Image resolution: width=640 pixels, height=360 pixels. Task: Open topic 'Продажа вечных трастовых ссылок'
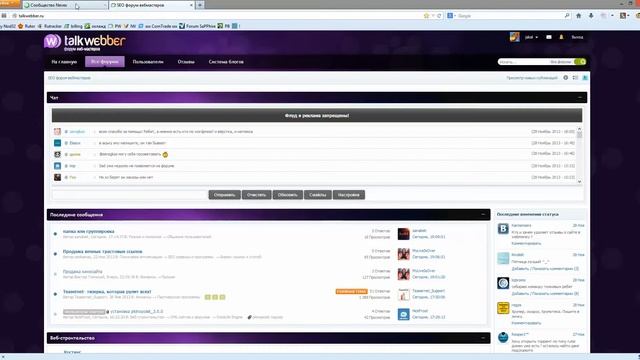[x=102, y=251]
